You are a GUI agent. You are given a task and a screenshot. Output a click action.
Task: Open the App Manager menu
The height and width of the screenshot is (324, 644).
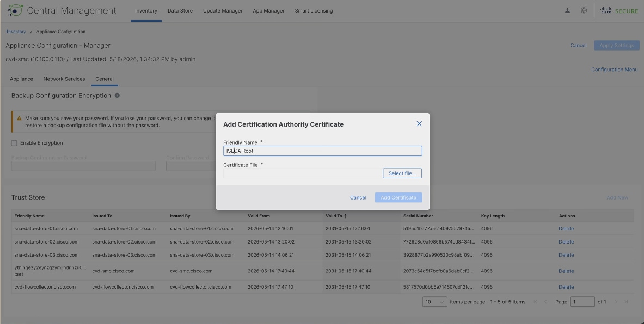click(x=268, y=11)
